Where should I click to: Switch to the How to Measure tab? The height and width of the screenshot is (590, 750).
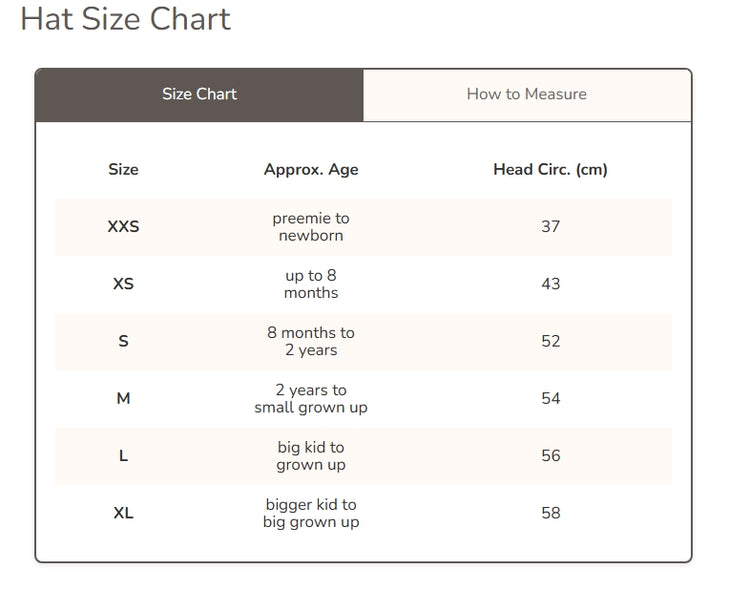coord(526,95)
